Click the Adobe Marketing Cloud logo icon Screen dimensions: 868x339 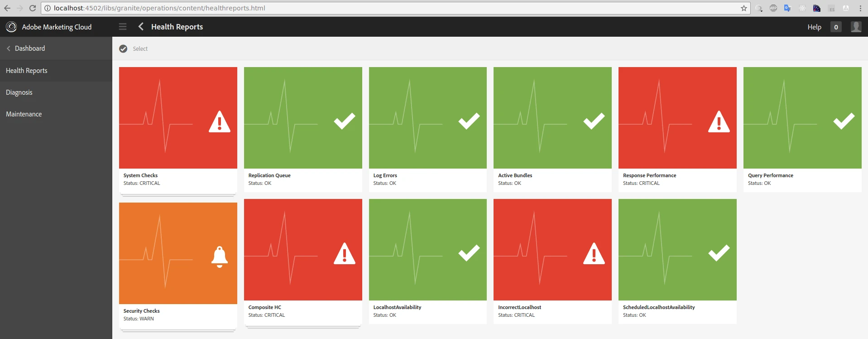(11, 27)
